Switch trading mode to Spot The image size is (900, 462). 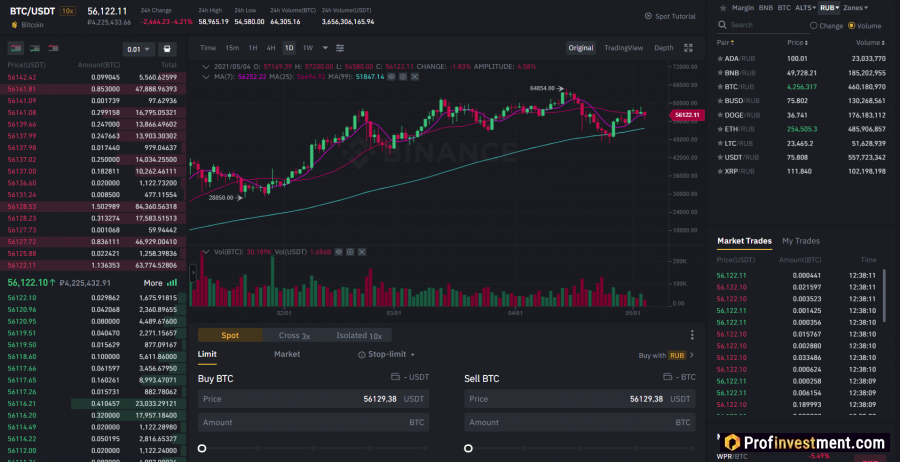tap(230, 335)
